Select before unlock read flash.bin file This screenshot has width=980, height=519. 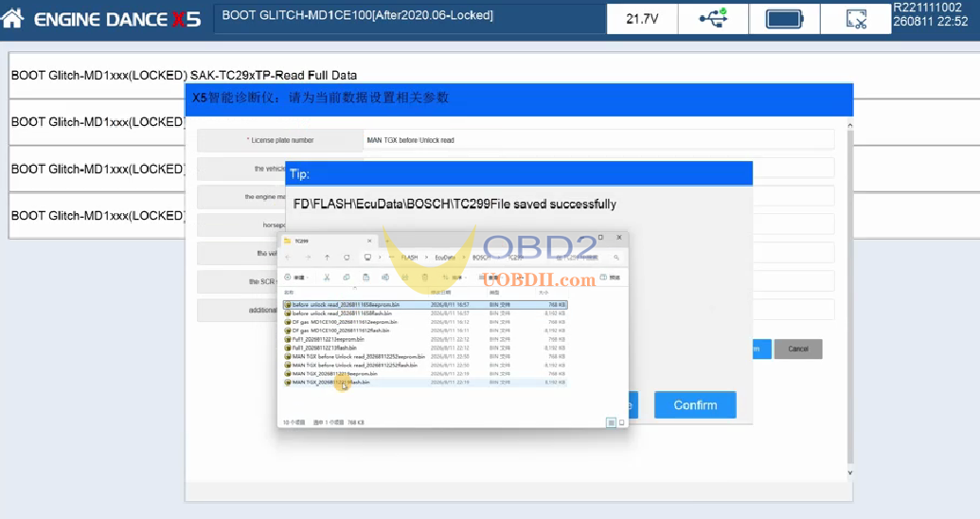(425, 313)
